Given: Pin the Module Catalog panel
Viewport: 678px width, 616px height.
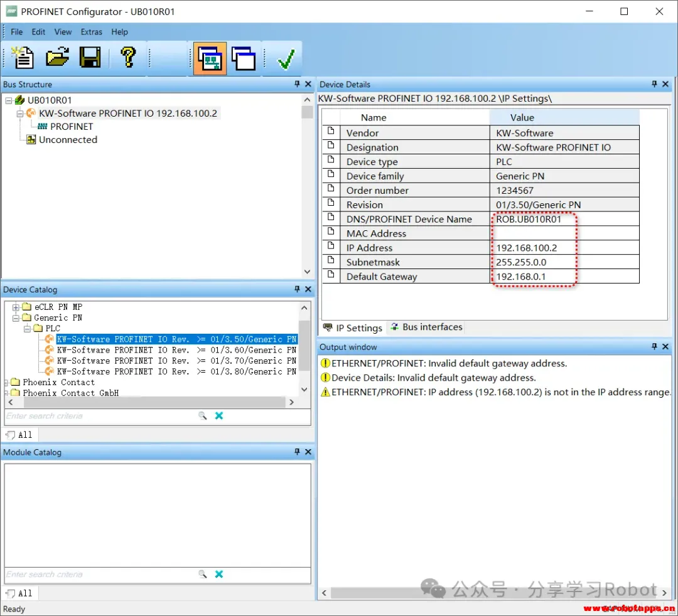Looking at the screenshot, I should [x=297, y=452].
